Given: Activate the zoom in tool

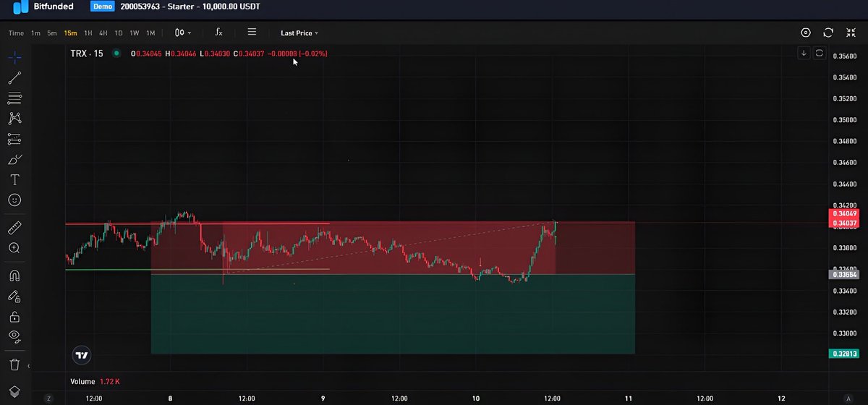Looking at the screenshot, I should point(14,248).
